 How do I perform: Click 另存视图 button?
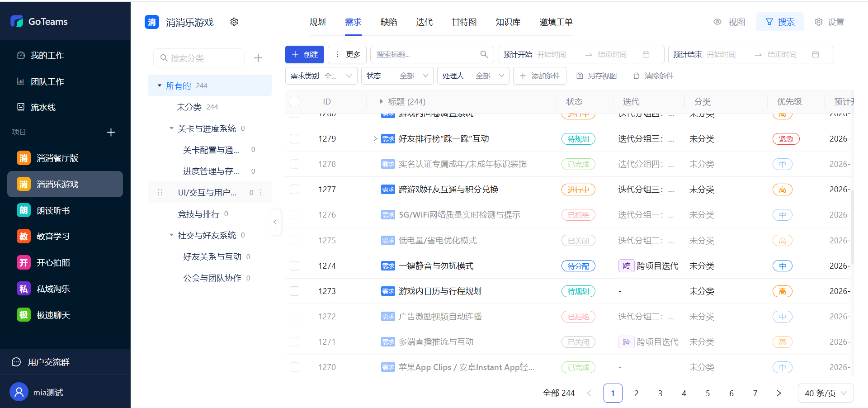click(x=597, y=76)
